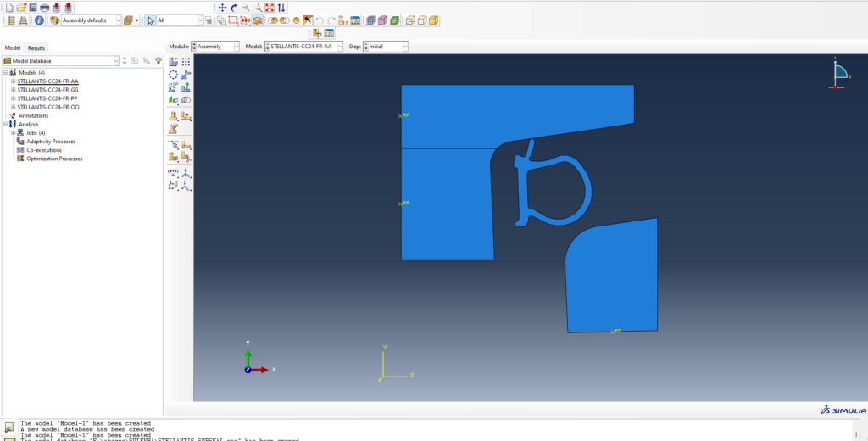This screenshot has height=441, width=868.
Task: Click the Redo arrow in toolbar
Action: 331,20
